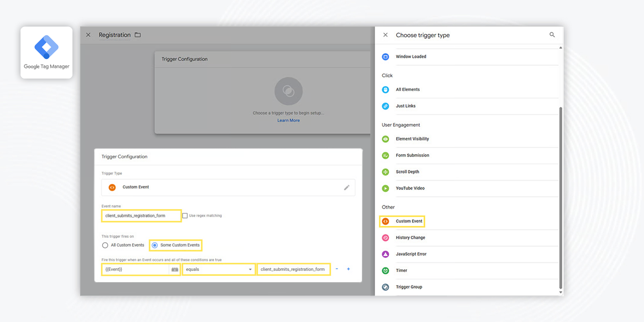Viewport: 644px width, 322px height.
Task: Select the Scroll Depth trigger icon
Action: coord(385,172)
